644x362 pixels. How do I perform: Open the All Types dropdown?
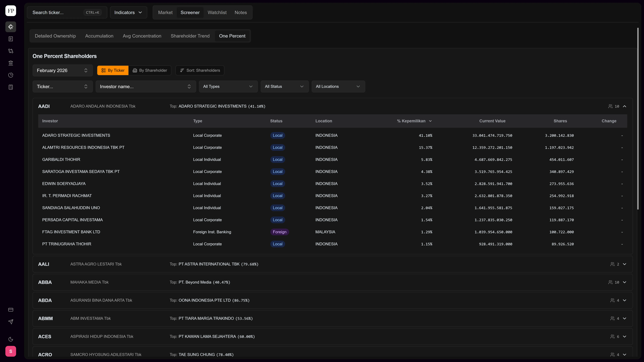click(x=228, y=86)
